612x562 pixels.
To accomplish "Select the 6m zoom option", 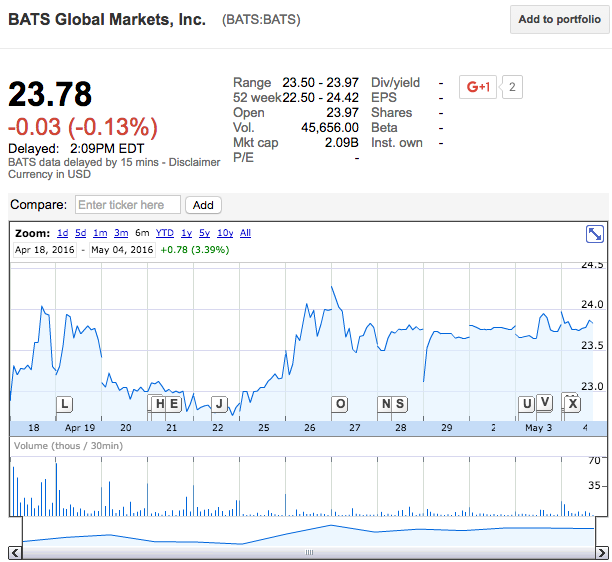I will (x=142, y=233).
